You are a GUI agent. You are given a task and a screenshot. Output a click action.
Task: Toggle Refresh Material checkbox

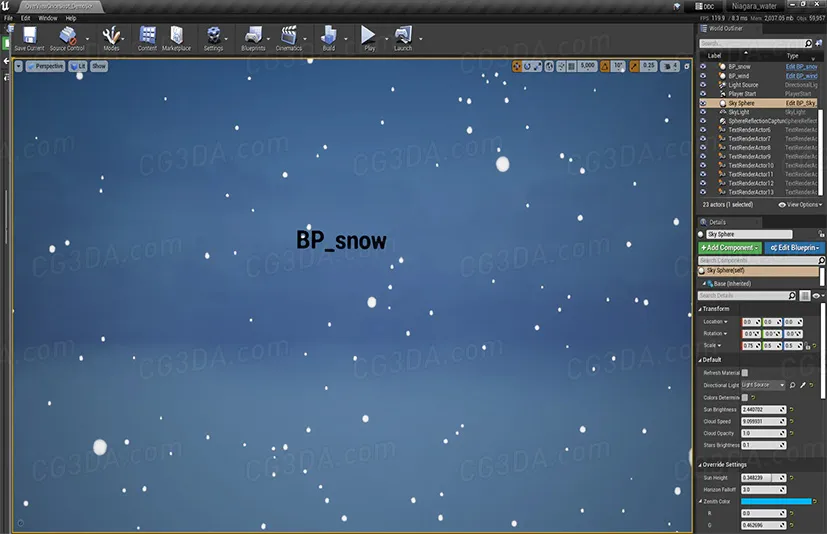pyautogui.click(x=745, y=373)
